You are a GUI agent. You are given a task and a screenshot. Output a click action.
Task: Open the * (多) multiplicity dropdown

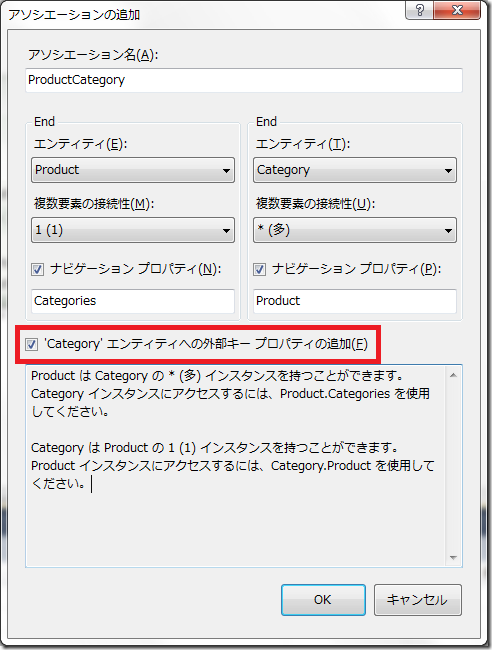(355, 230)
